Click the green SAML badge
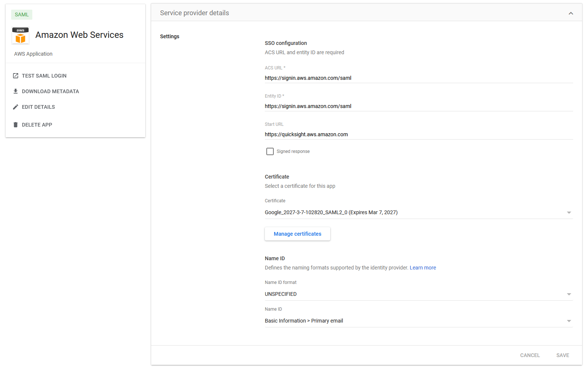 click(x=22, y=14)
